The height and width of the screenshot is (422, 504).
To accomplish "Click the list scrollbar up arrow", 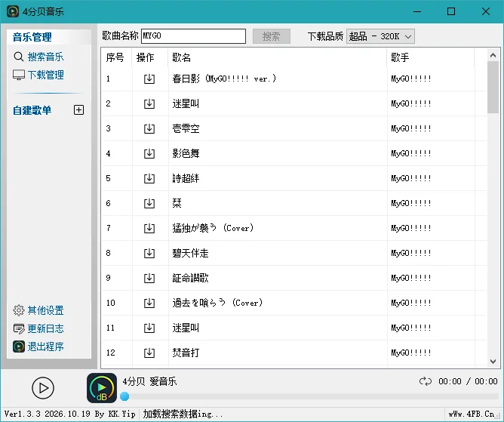I will click(x=493, y=55).
